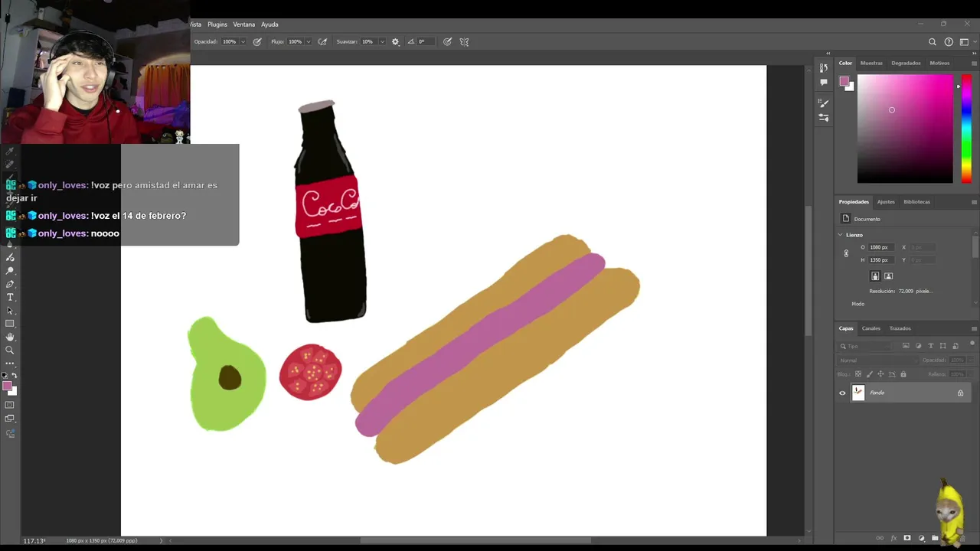Screen dimensions: 980x551
Task: Toggle pressure for size icon
Action: pyautogui.click(x=447, y=41)
